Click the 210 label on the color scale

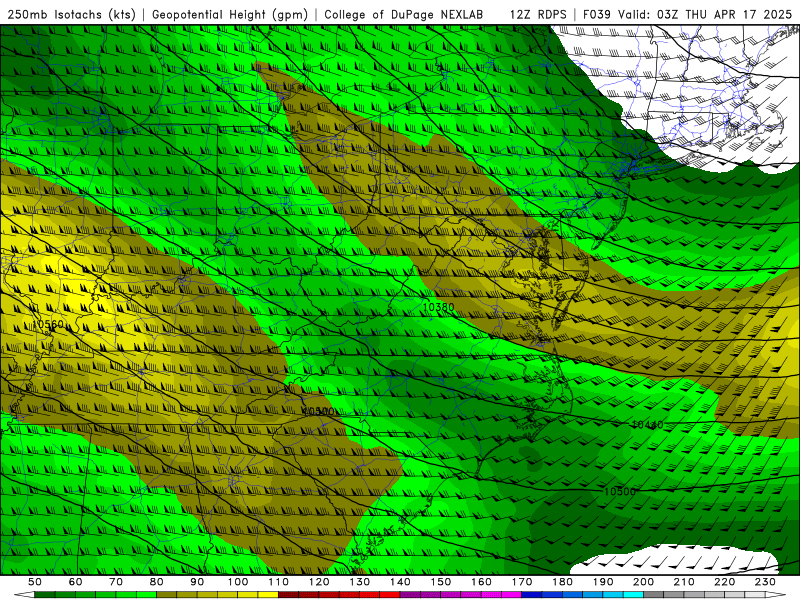[x=684, y=582]
